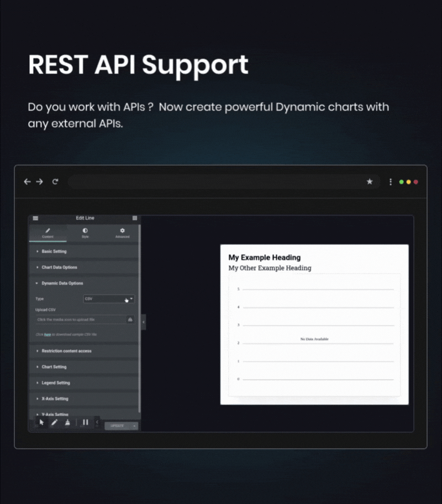Click the media upload icon for CSV

click(130, 319)
